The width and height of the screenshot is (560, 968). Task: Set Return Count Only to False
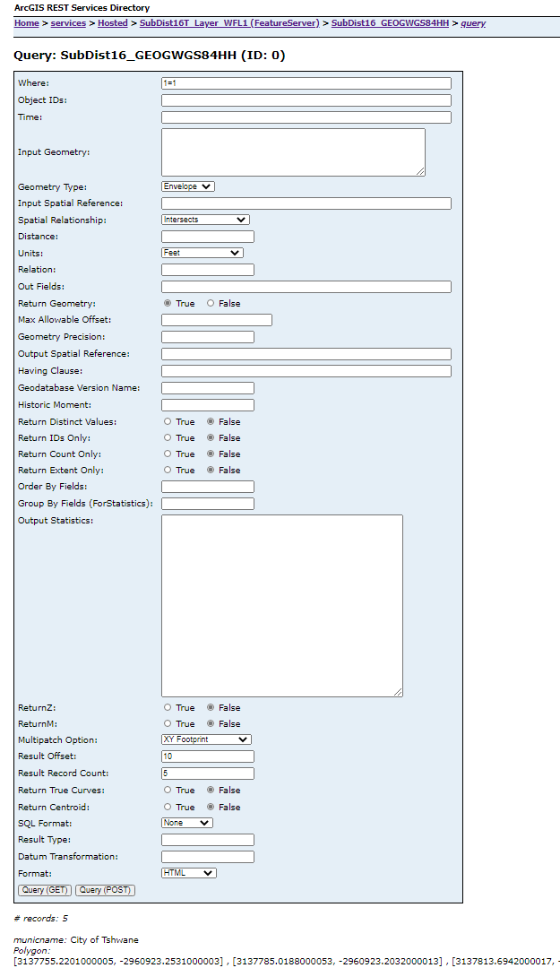tap(211, 454)
